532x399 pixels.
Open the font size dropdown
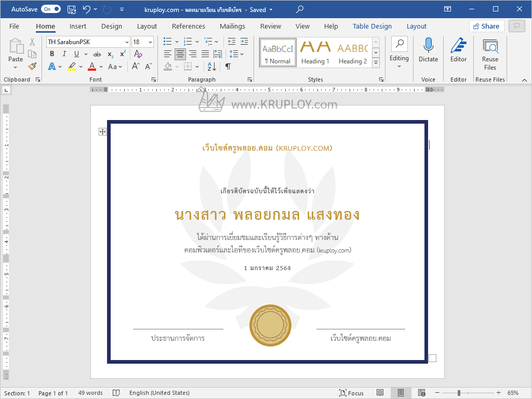click(x=150, y=42)
